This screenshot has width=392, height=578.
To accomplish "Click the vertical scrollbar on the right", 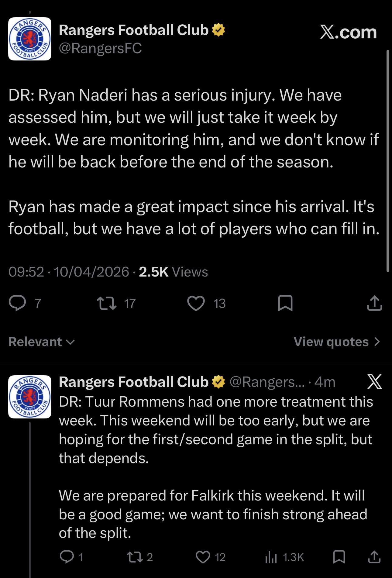I will (388, 160).
